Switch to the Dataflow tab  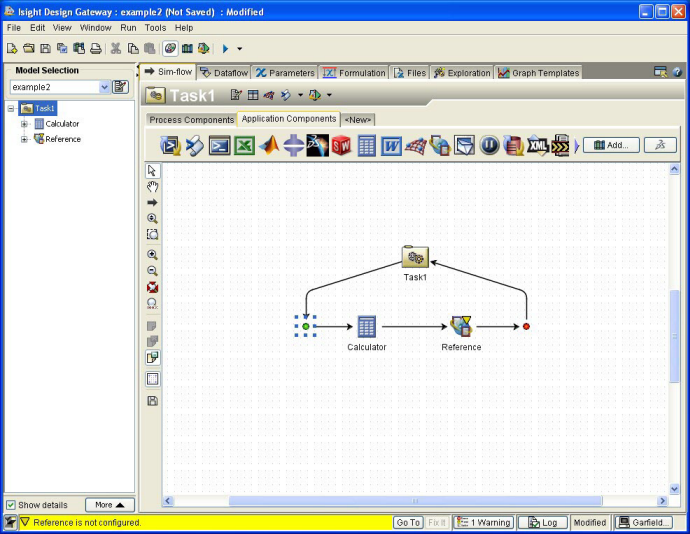[x=224, y=73]
